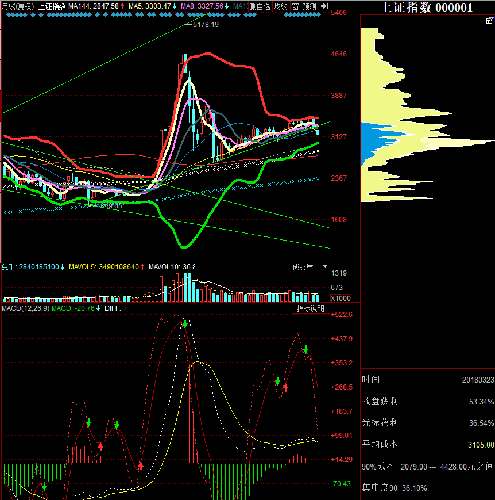The width and height of the screenshot is (495, 500).
Task: Click the first blue diamond marker in top row
Action: [8, 15]
